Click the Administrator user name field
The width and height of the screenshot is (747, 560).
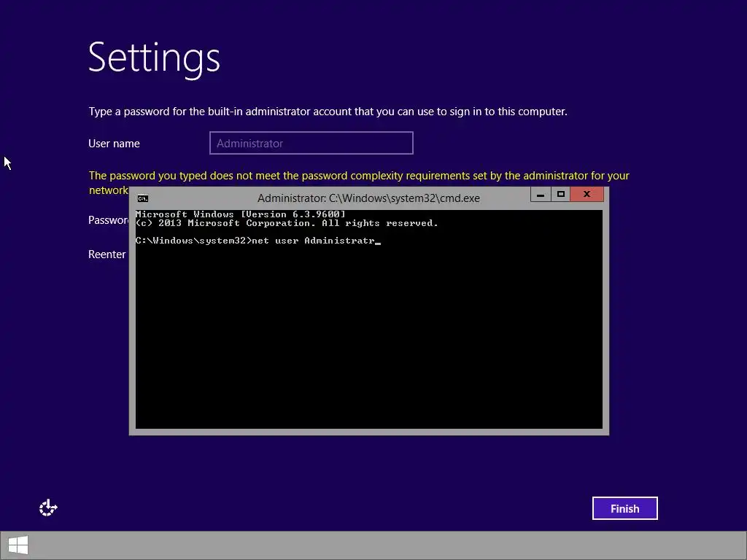tap(311, 143)
